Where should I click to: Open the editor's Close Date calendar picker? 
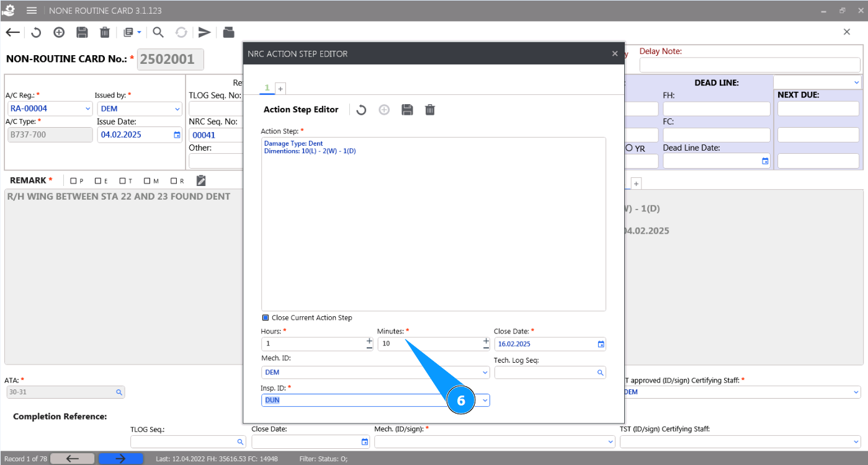[601, 344]
